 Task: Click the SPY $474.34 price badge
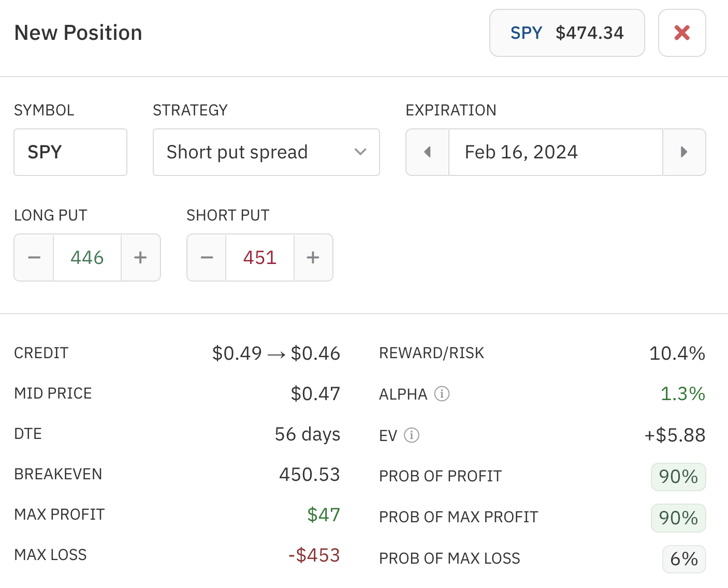(566, 33)
